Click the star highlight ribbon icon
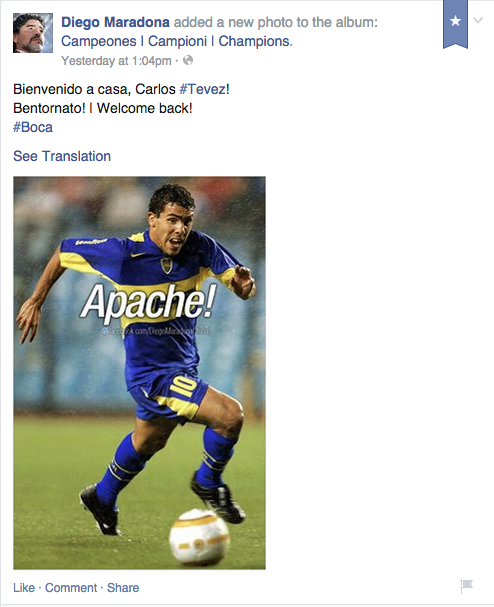Image resolution: width=494 pixels, height=607 pixels. pyautogui.click(x=455, y=24)
